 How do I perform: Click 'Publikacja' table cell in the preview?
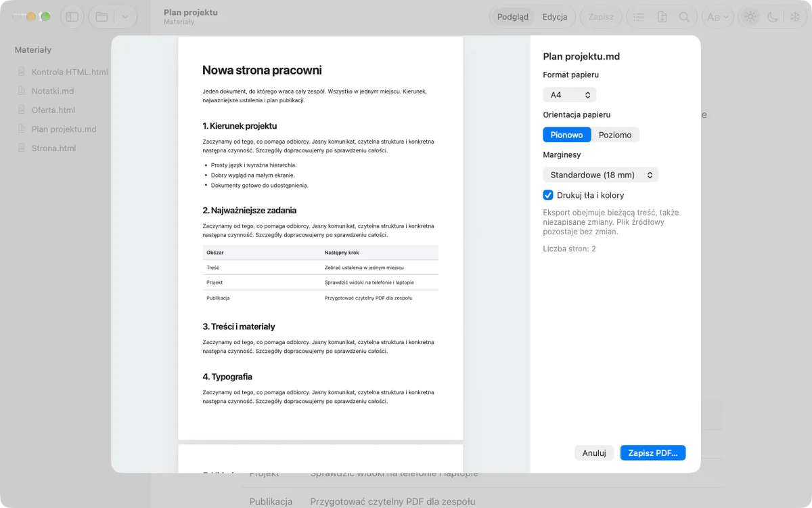click(x=219, y=297)
